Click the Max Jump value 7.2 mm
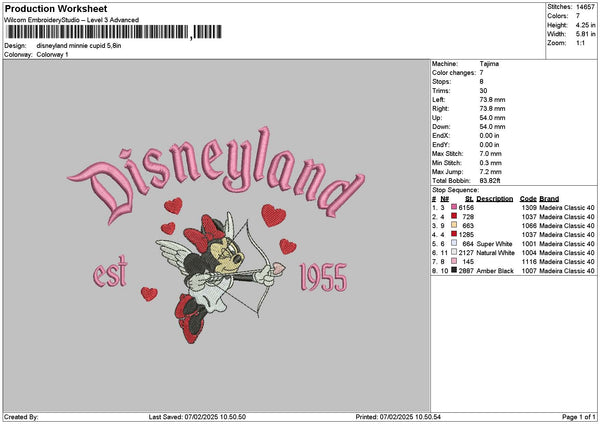This screenshot has width=600, height=424. click(x=491, y=172)
